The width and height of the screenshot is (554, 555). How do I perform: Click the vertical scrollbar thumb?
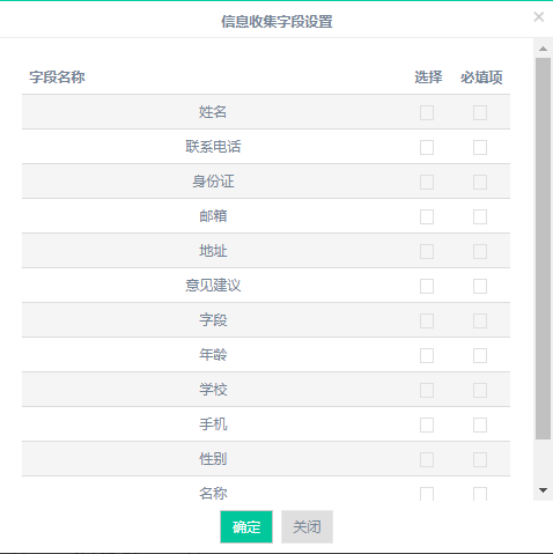point(543,248)
